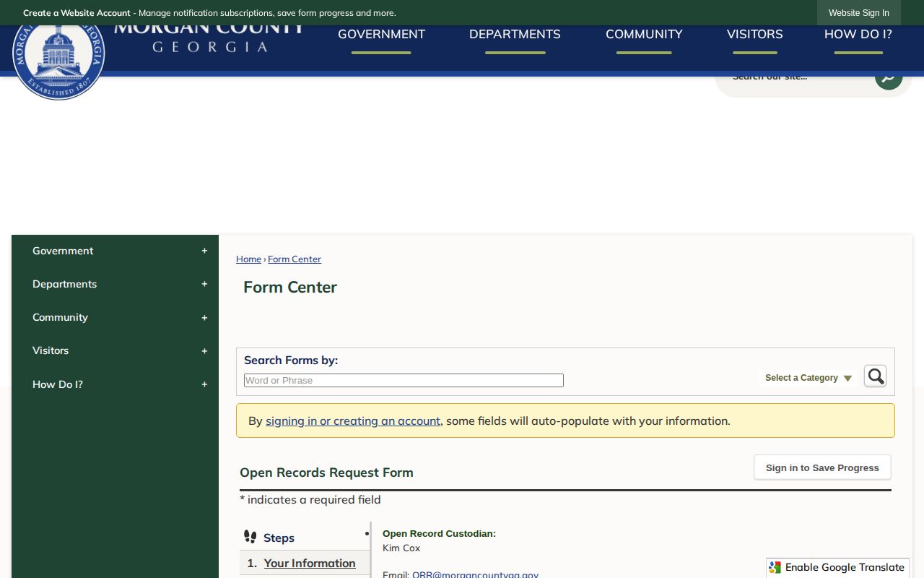Open Visitors in the sidebar
The width and height of the screenshot is (924, 578).
click(51, 350)
